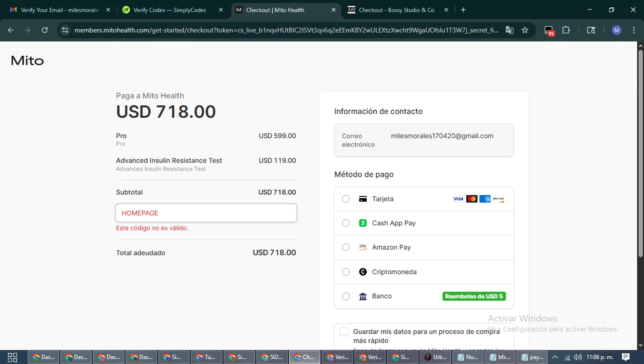Click the Discover card logo
Screen dimensions: 644x364
pyautogui.click(x=498, y=199)
